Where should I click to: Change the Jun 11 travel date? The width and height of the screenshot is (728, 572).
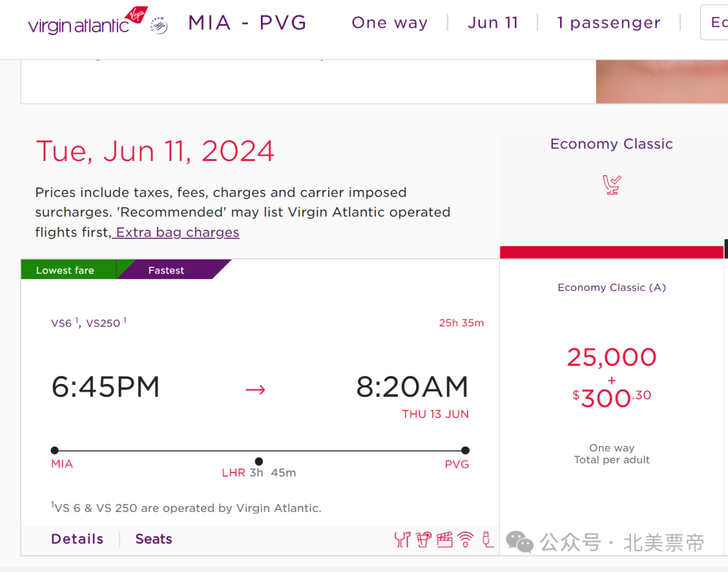(493, 22)
